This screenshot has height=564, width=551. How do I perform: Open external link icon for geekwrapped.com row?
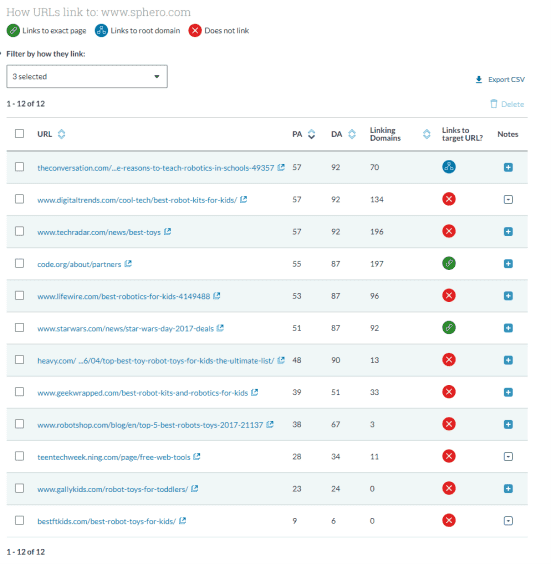click(254, 392)
